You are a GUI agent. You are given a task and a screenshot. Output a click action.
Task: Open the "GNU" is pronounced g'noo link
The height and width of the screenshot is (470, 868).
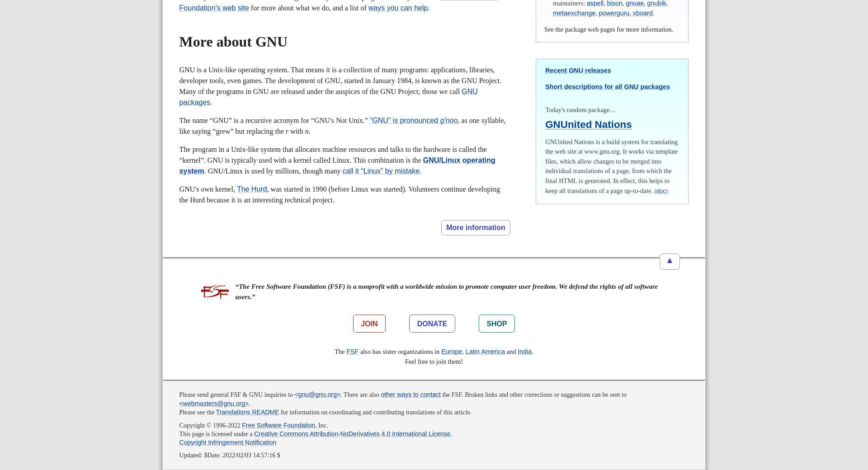[x=413, y=121]
